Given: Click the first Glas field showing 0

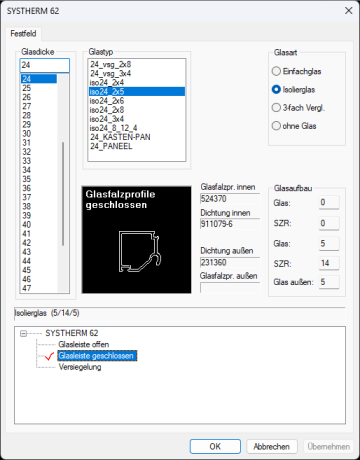Looking at the screenshot, I should coord(329,202).
